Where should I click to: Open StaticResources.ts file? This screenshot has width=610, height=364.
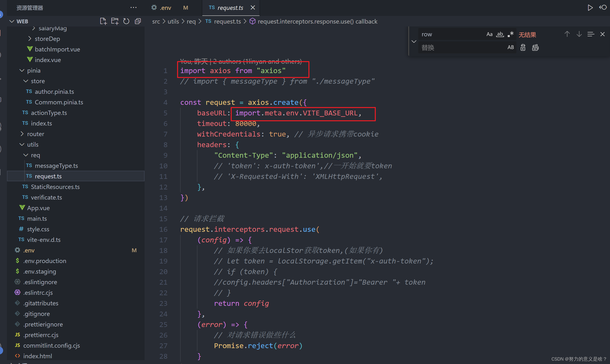click(55, 187)
